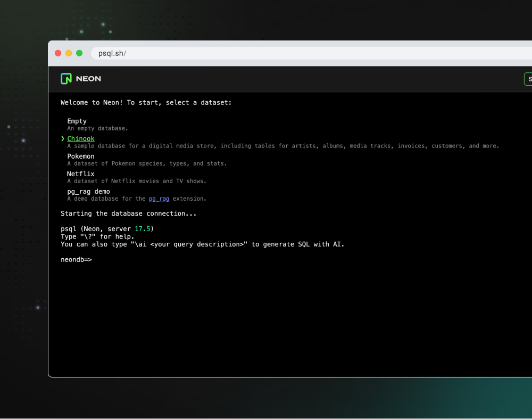Click the "An empty database." description

pos(97,128)
